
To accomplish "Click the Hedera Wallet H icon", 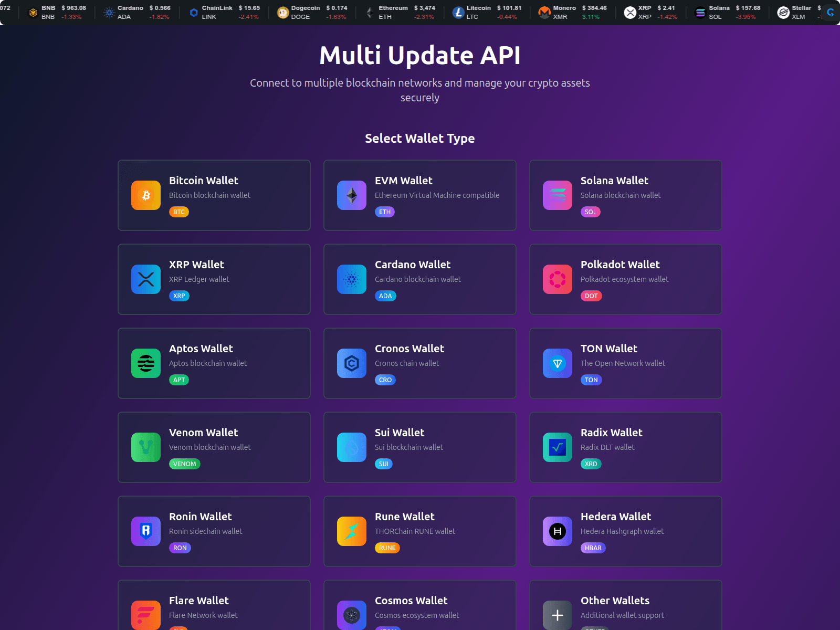I will click(x=558, y=531).
